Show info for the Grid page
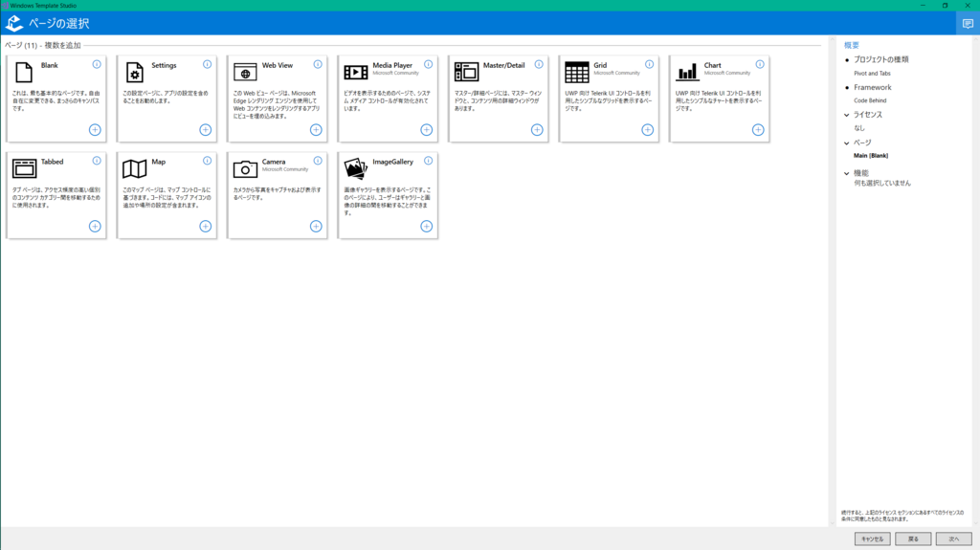980x550 pixels. click(650, 64)
